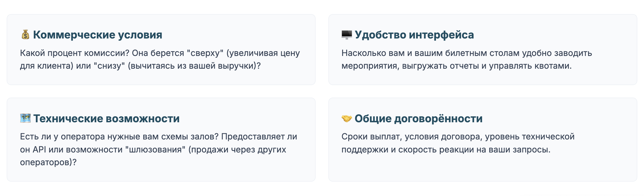Click the question "Какой процент комиссии?"
The width and height of the screenshot is (644, 196).
[75, 53]
